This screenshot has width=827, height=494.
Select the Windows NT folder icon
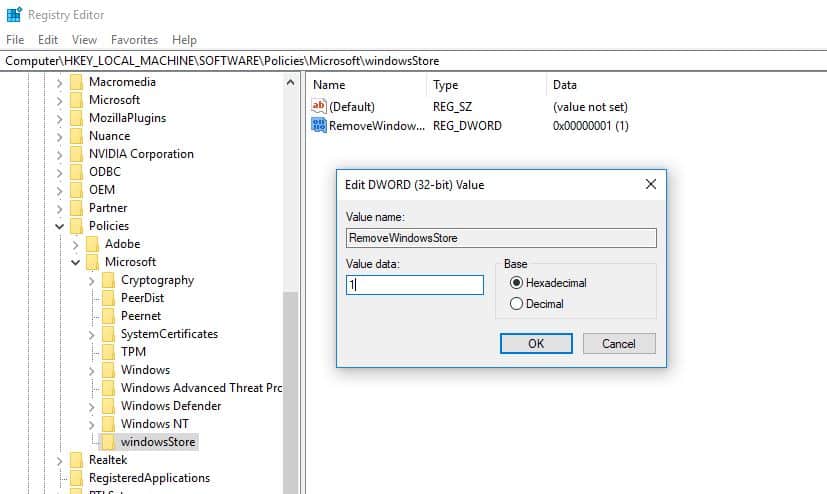click(x=109, y=423)
